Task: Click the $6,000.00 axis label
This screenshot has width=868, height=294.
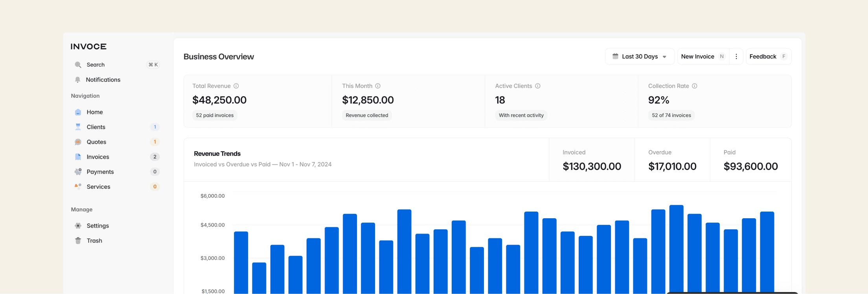Action: click(x=213, y=196)
